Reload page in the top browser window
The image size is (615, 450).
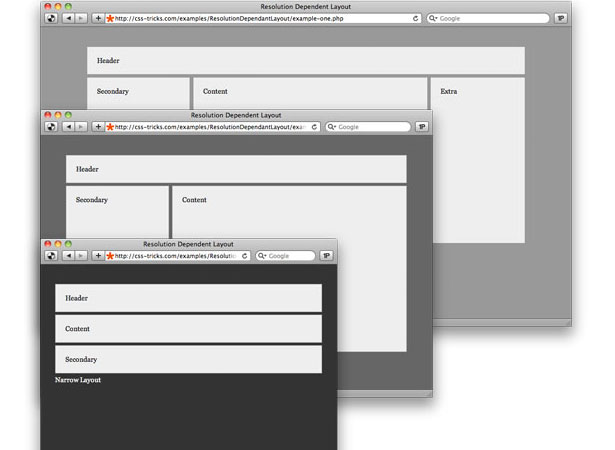(415, 18)
